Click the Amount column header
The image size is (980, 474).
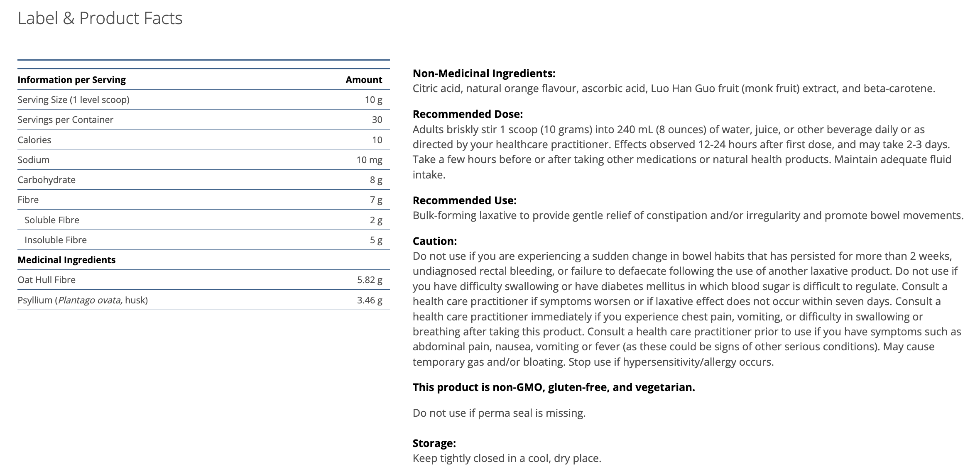click(x=364, y=80)
